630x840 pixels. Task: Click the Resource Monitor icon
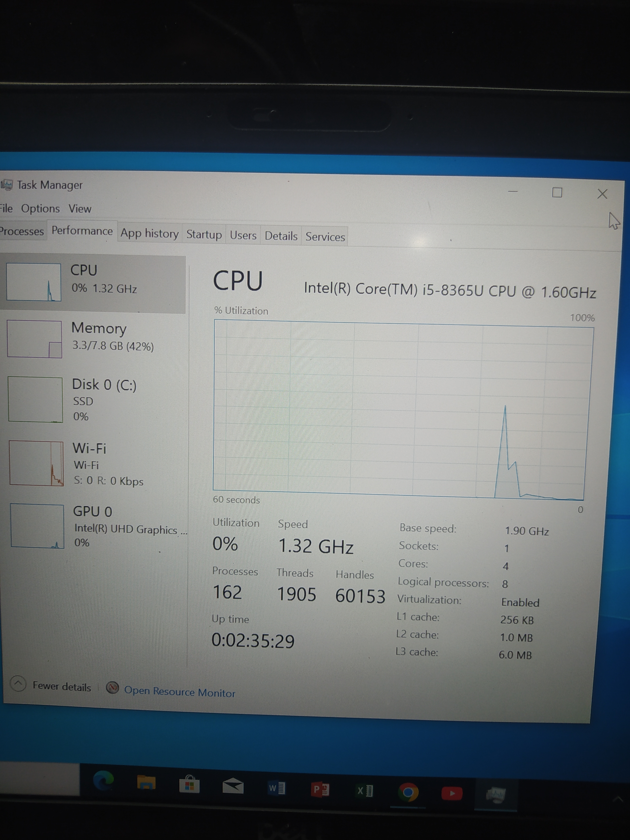pyautogui.click(x=112, y=687)
